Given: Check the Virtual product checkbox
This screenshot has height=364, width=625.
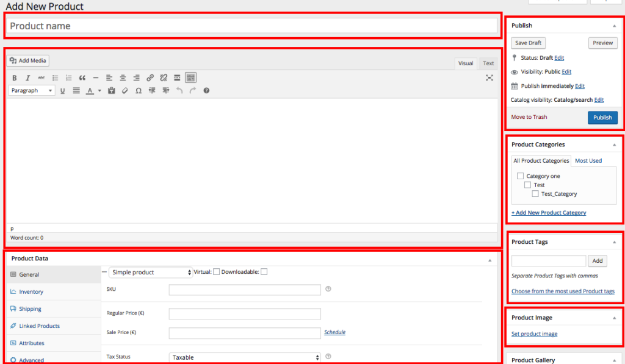Looking at the screenshot, I should 216,272.
